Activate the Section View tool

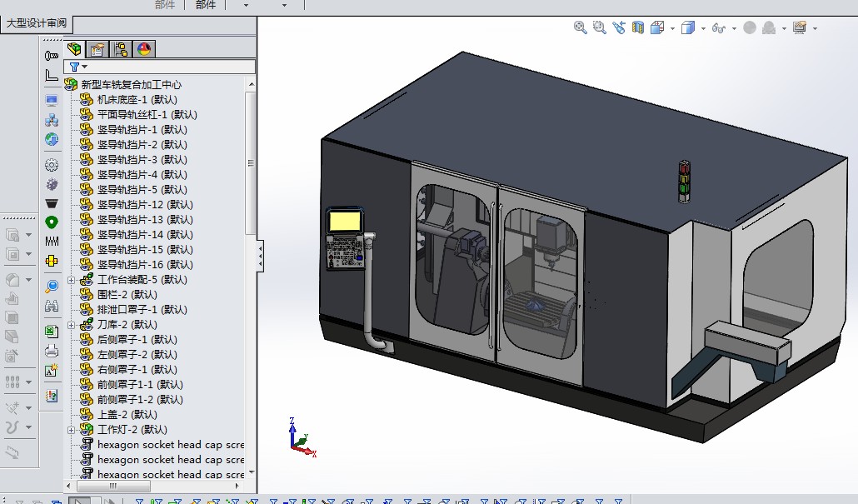click(x=638, y=27)
